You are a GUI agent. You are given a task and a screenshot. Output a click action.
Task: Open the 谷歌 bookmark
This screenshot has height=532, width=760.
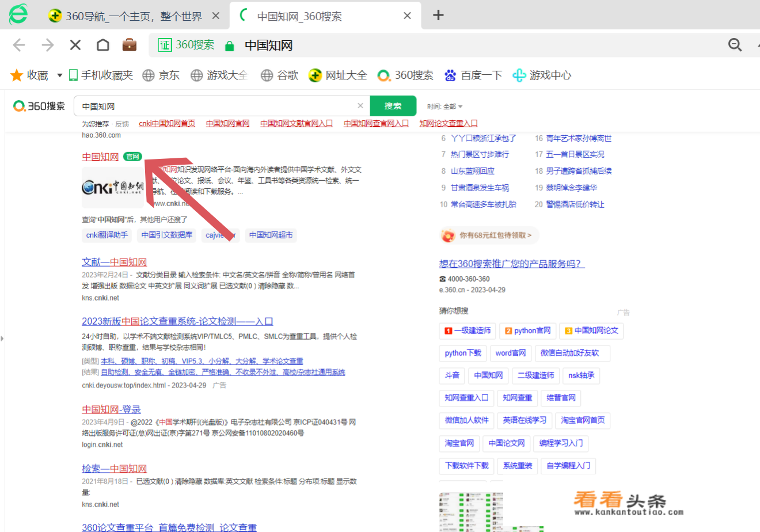pyautogui.click(x=279, y=75)
